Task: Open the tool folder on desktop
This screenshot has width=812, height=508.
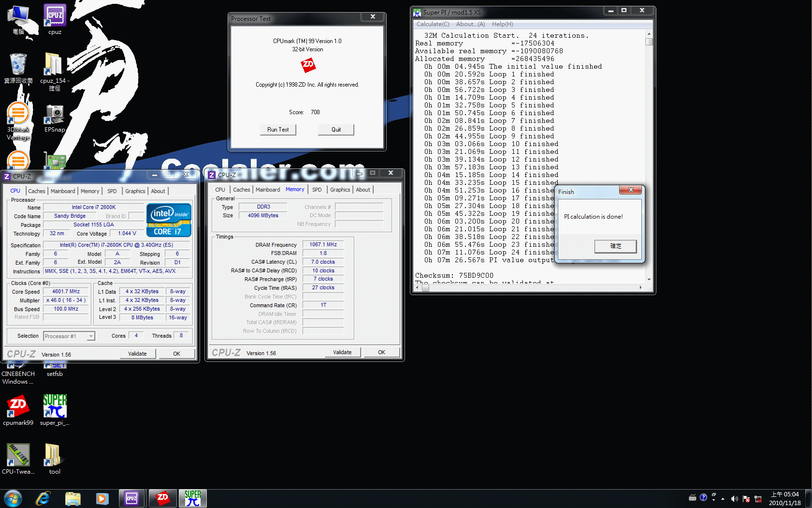Action: point(55,459)
